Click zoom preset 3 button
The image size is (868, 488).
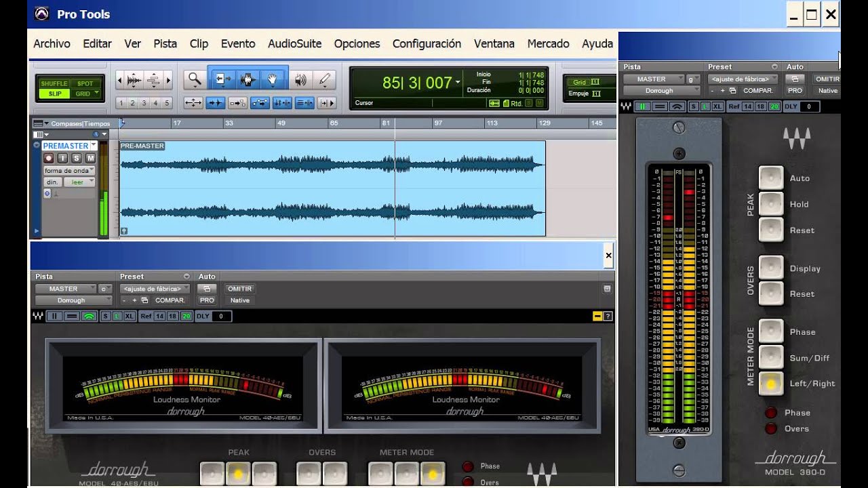tap(144, 103)
